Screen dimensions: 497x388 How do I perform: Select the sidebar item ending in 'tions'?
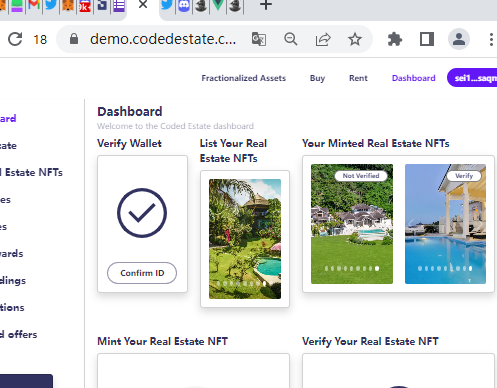[x=12, y=307]
